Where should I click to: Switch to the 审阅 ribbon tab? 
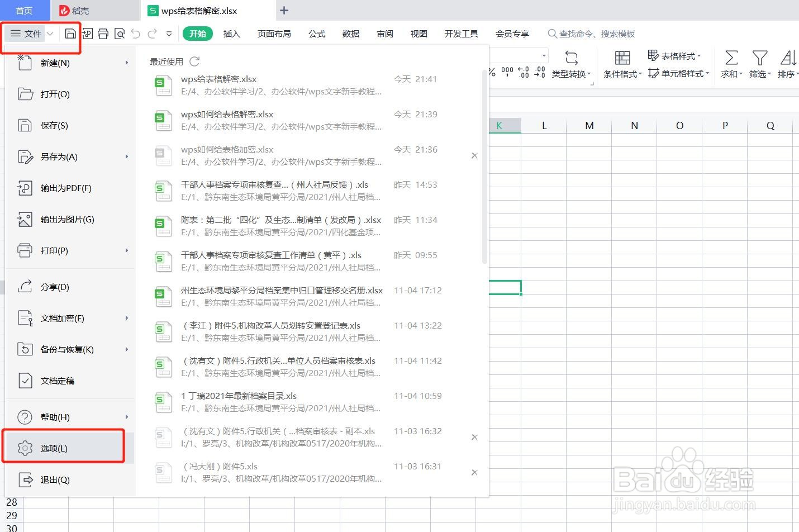point(385,34)
